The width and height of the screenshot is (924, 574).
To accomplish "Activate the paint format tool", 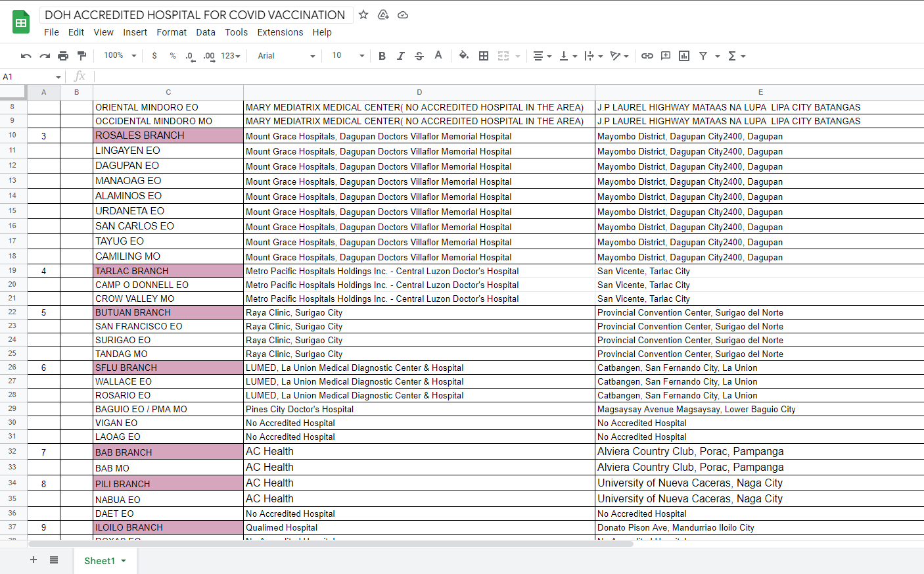I will (81, 56).
